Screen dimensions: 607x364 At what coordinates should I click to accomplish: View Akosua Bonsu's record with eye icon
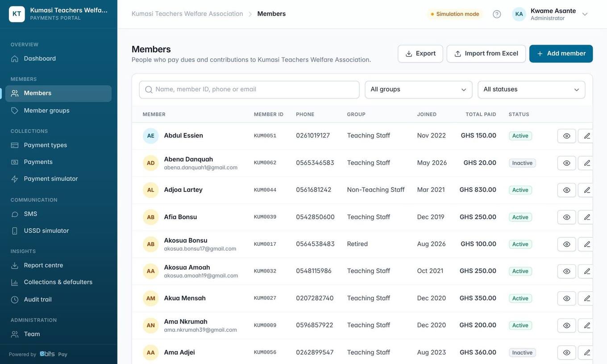(x=567, y=244)
